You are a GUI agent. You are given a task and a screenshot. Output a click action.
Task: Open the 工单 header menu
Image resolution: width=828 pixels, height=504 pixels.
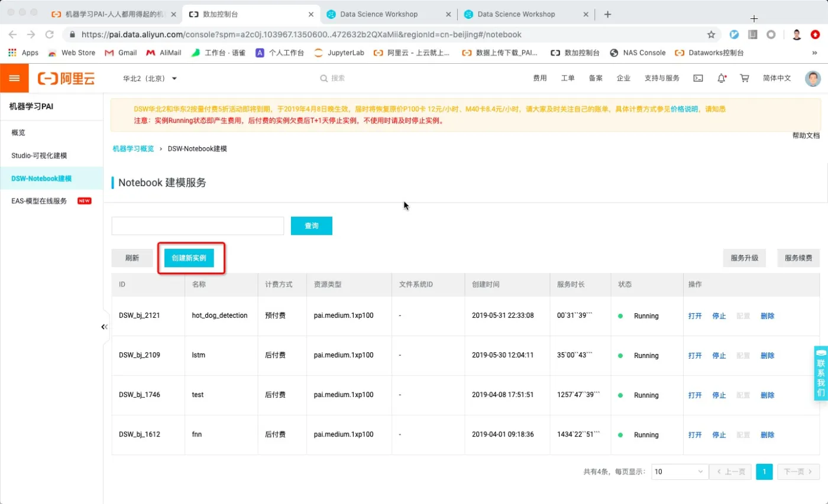tap(568, 78)
